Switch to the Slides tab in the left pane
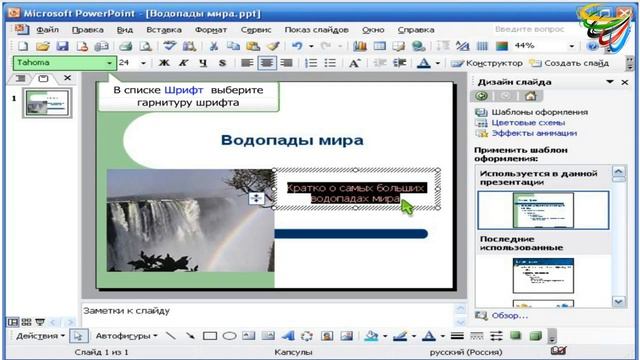640x360 pixels. (x=43, y=78)
